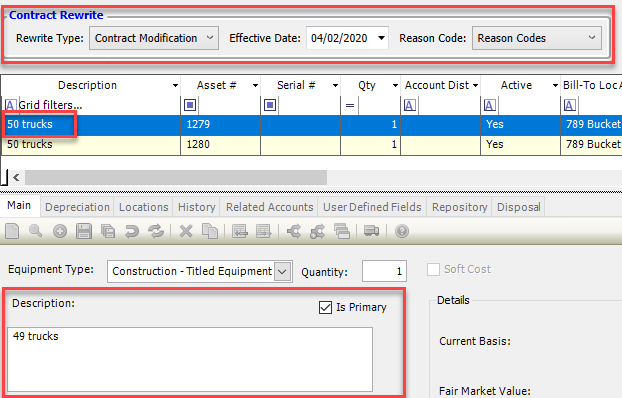Click the Bill-To Loc column header

click(591, 85)
